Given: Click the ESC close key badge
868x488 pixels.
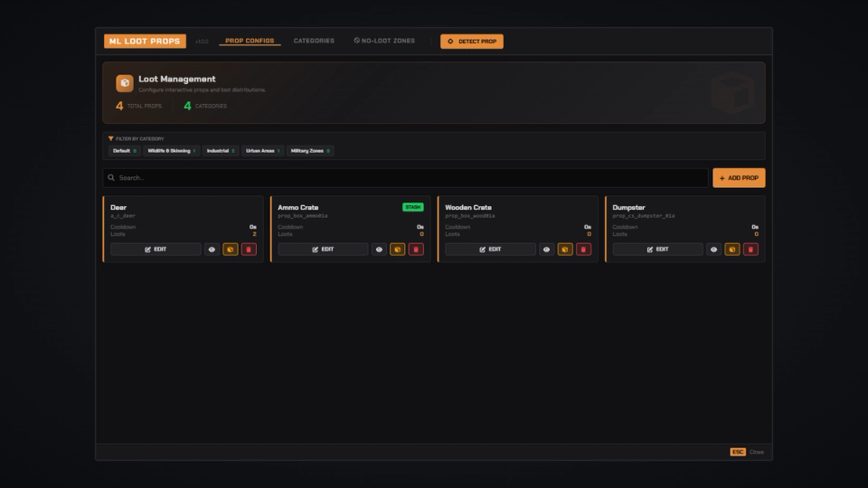Looking at the screenshot, I should coord(738,452).
